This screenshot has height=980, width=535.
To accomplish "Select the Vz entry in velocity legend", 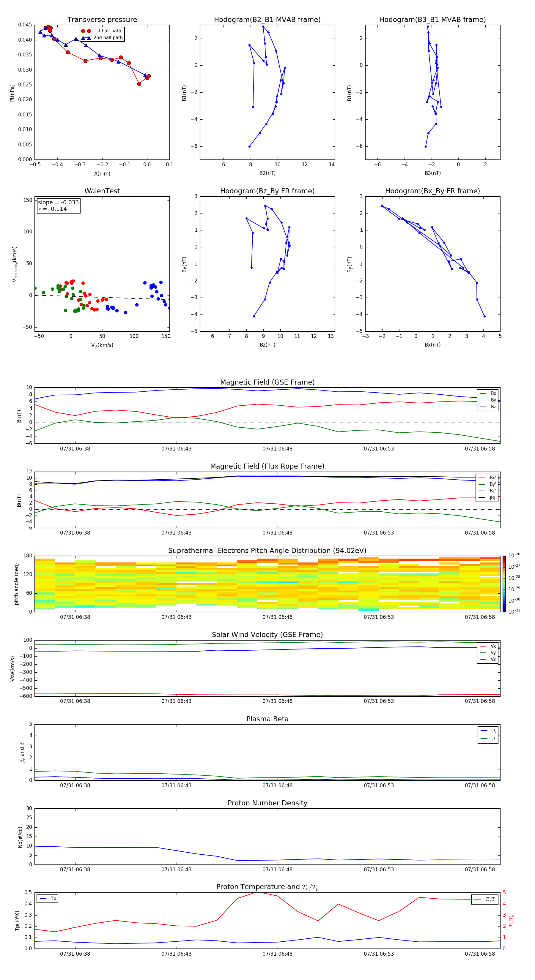I will point(488,659).
